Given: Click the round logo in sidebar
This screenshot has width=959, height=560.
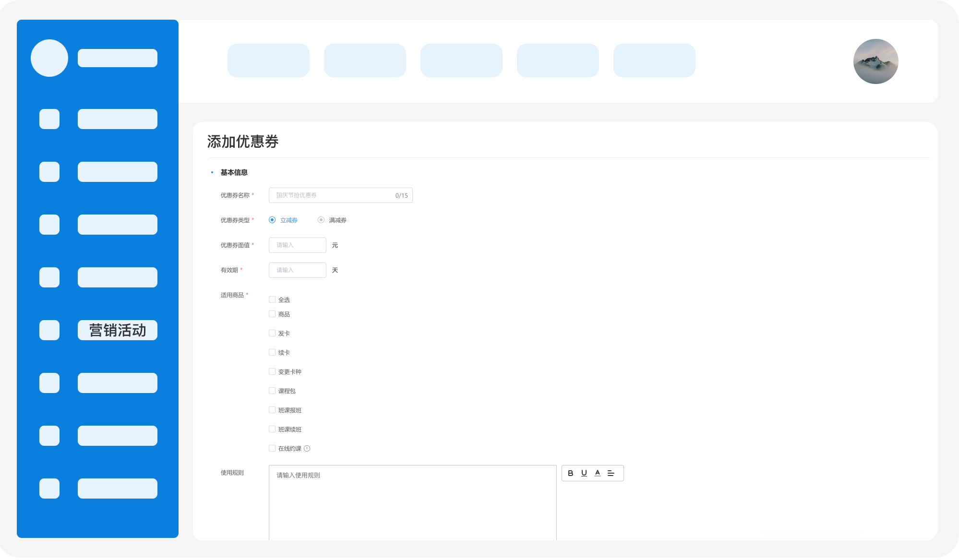Looking at the screenshot, I should [x=49, y=58].
